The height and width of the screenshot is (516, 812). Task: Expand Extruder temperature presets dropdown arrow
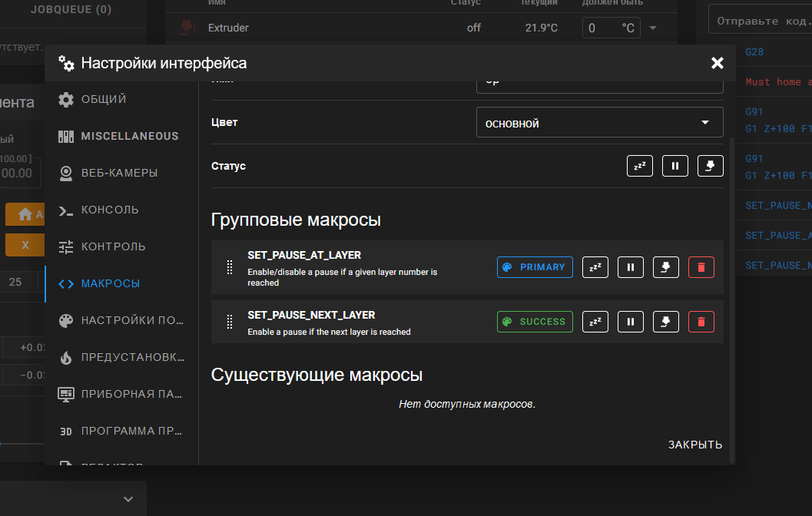[x=653, y=28]
